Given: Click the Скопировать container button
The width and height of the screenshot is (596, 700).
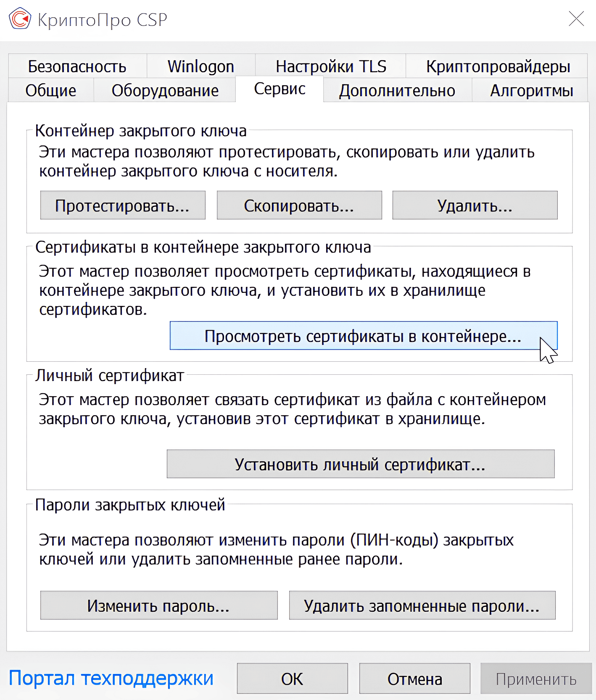Looking at the screenshot, I should (x=299, y=205).
